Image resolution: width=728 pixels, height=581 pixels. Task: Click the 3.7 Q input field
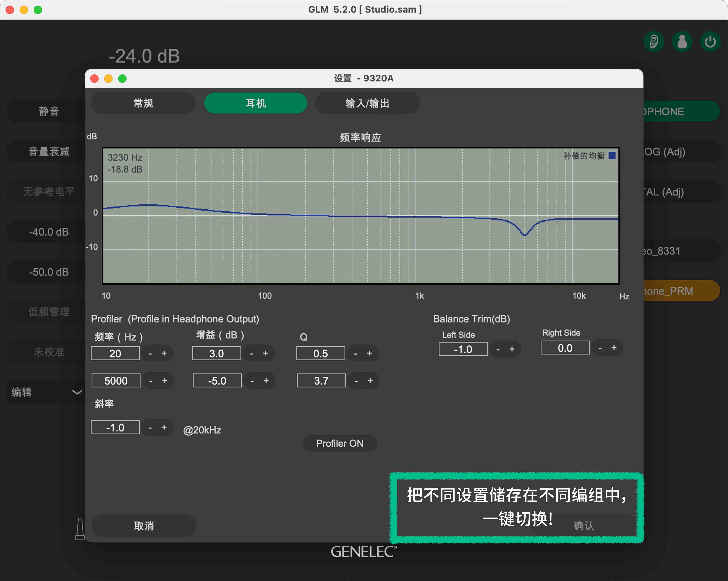click(x=321, y=381)
